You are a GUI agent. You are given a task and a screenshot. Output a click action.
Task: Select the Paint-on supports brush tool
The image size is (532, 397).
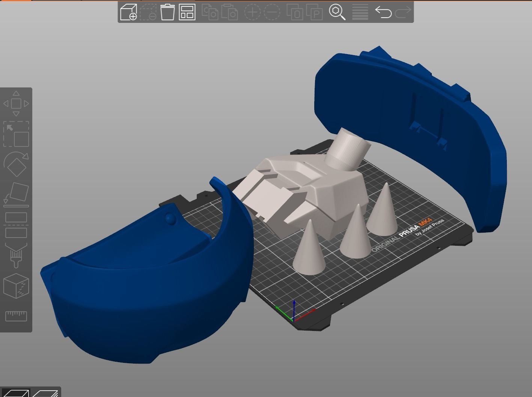(16, 255)
